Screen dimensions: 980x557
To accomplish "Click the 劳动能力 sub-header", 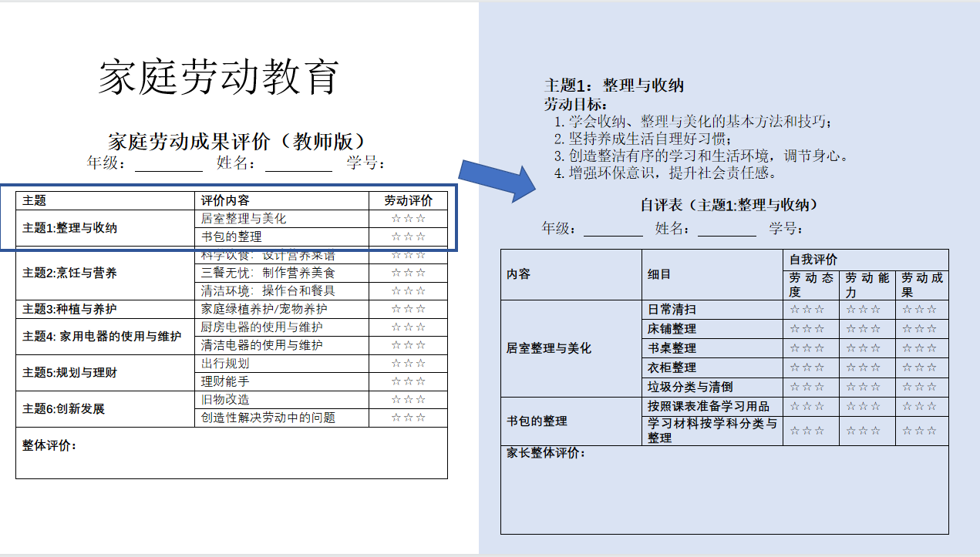I will tap(867, 285).
